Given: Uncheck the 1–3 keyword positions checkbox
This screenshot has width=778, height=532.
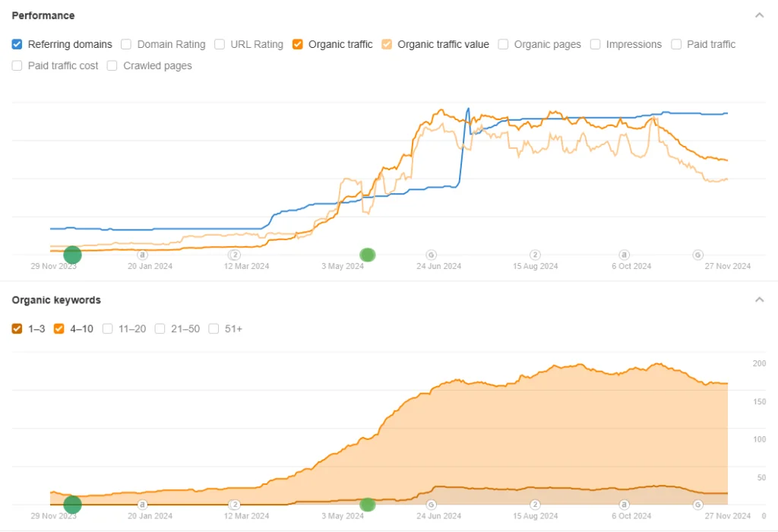Looking at the screenshot, I should [17, 328].
